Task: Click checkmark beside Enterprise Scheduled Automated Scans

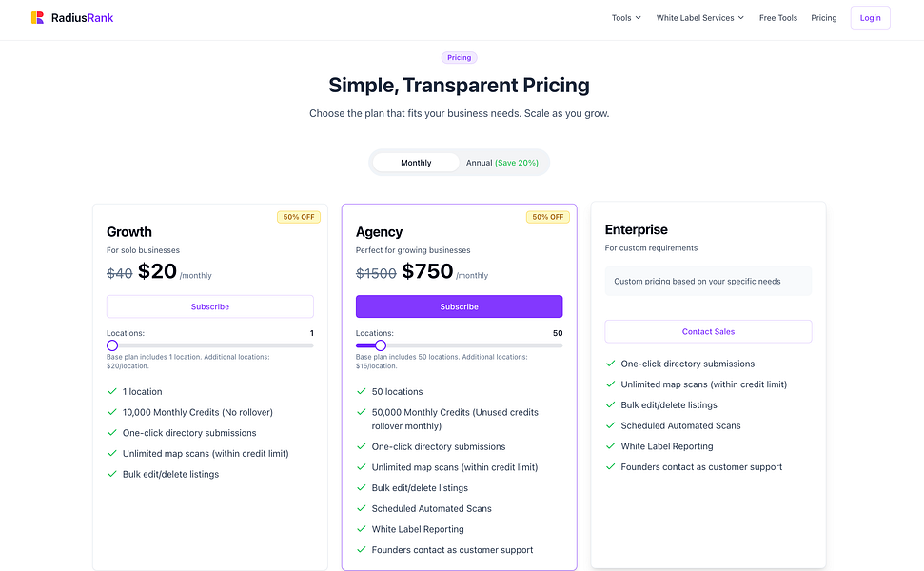Action: 611,425
